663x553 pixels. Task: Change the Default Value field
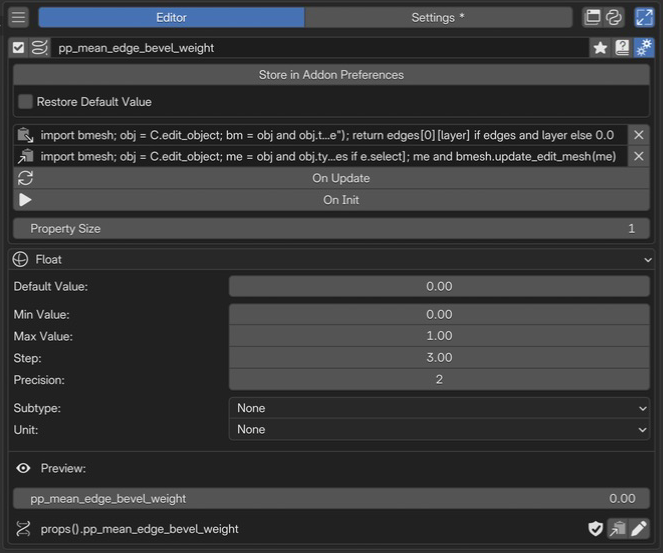[439, 286]
